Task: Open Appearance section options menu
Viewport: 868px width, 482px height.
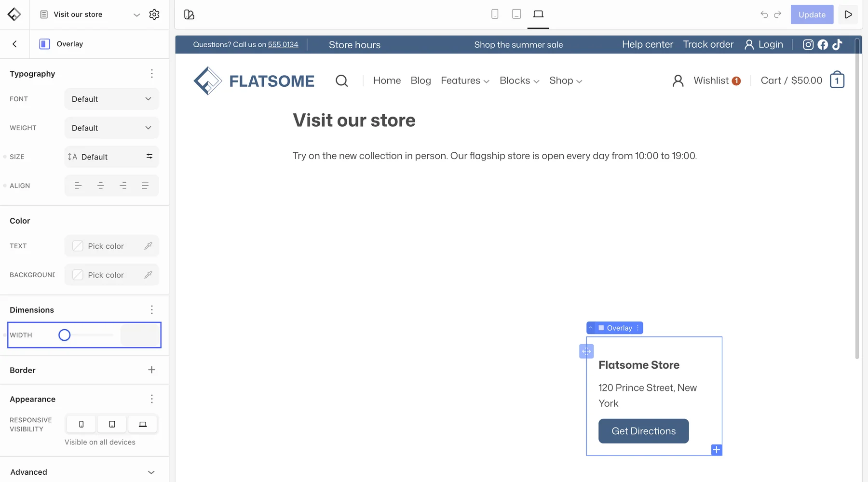Action: [152, 399]
